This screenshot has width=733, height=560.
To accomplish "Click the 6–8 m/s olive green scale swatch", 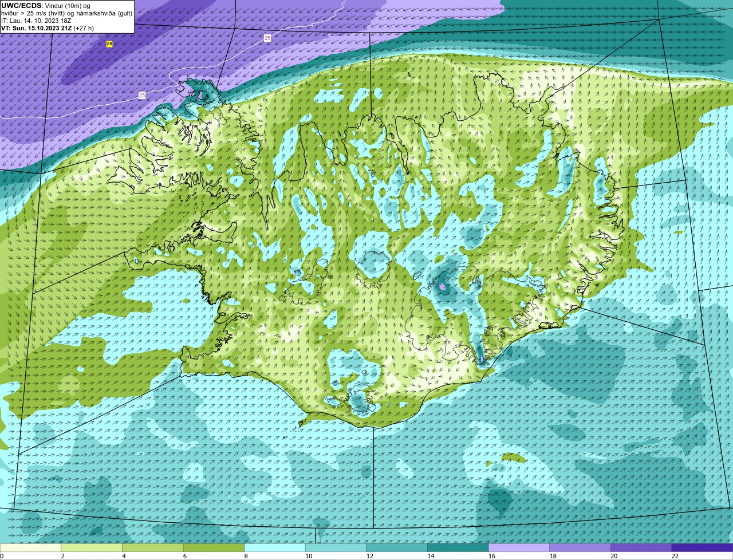I will coord(214,547).
